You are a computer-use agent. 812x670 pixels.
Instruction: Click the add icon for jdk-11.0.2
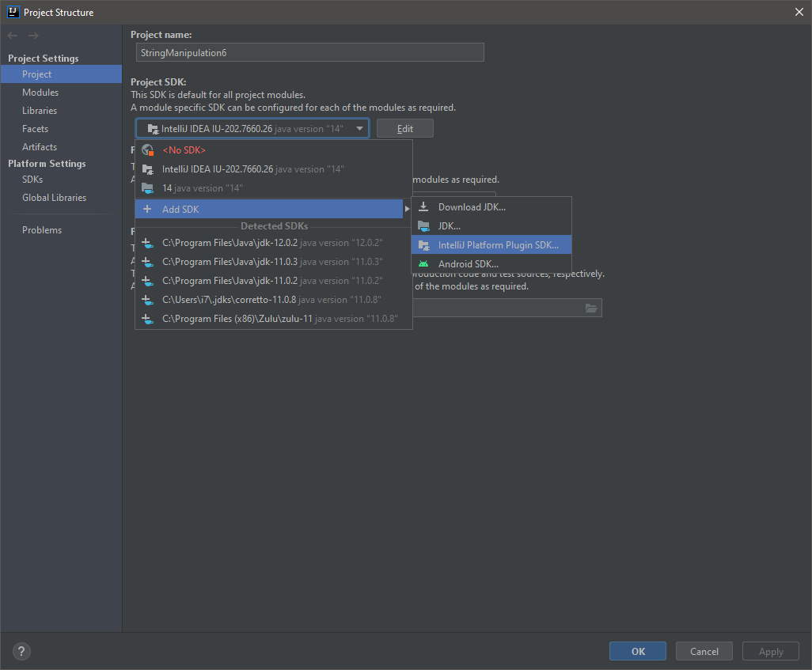click(147, 281)
